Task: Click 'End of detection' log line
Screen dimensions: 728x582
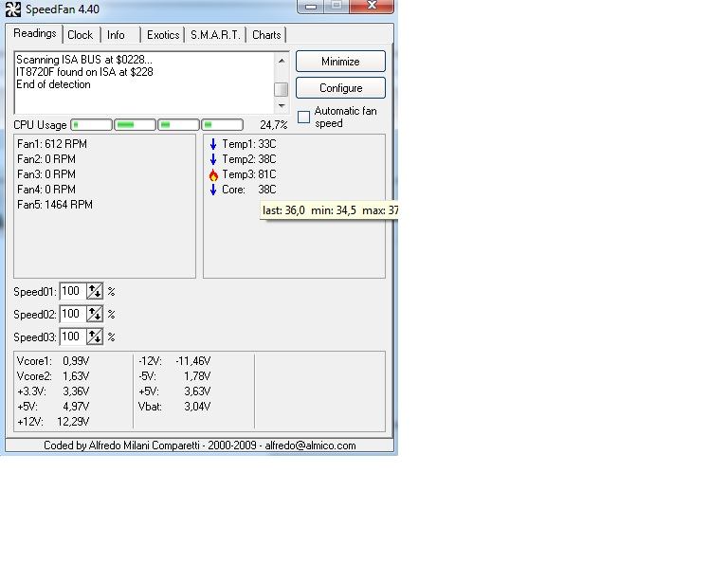Action: 53,84
